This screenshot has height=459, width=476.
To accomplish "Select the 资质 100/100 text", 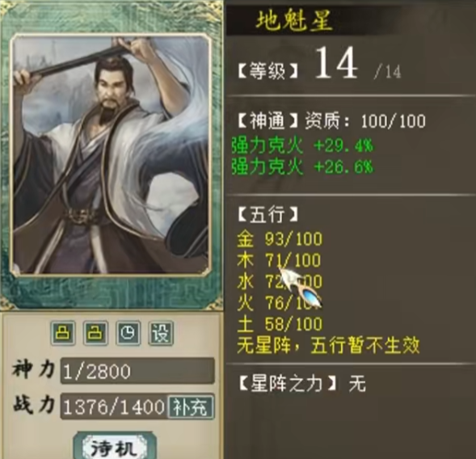I will 365,121.
